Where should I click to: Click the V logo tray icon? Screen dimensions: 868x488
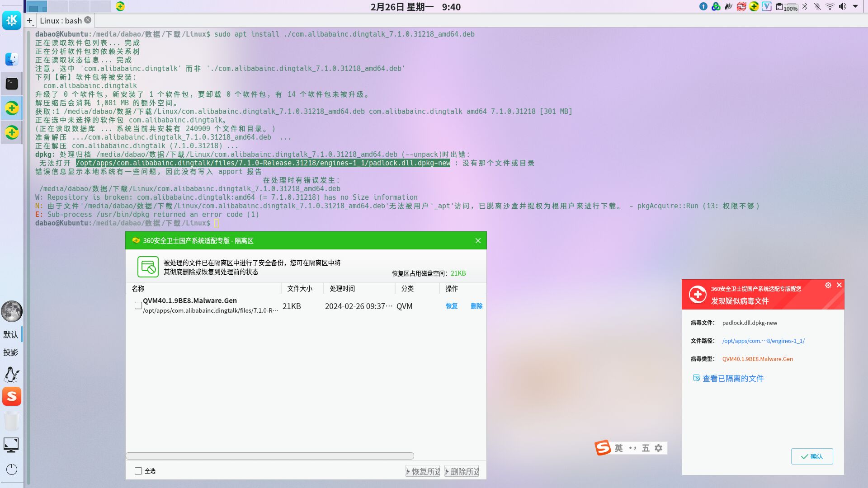coord(767,6)
